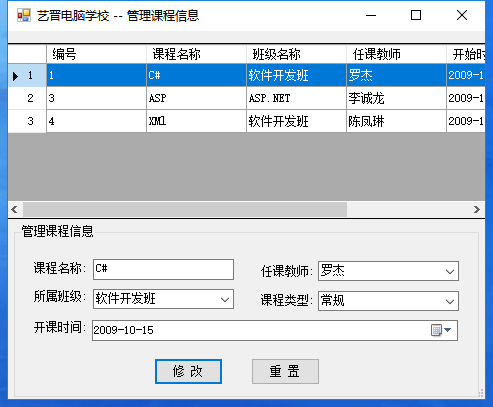
Task: Click the application icon in the title bar
Action: coord(24,15)
